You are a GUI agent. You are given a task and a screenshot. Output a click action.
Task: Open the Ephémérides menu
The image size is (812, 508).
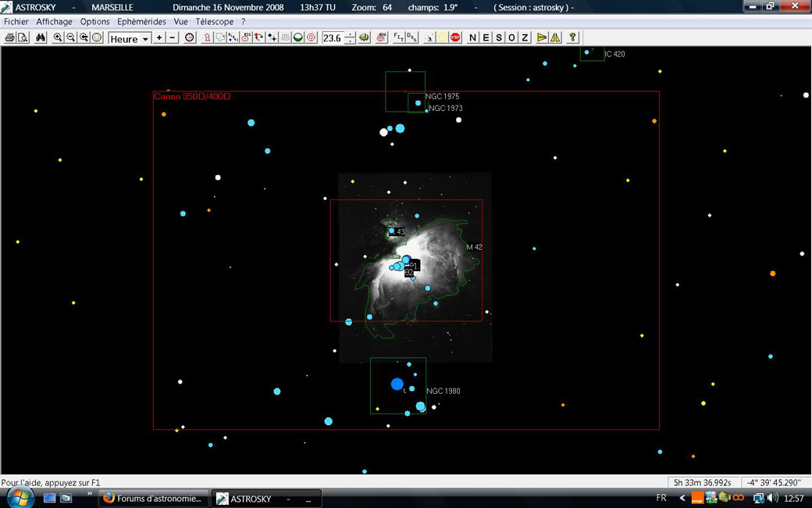(141, 22)
